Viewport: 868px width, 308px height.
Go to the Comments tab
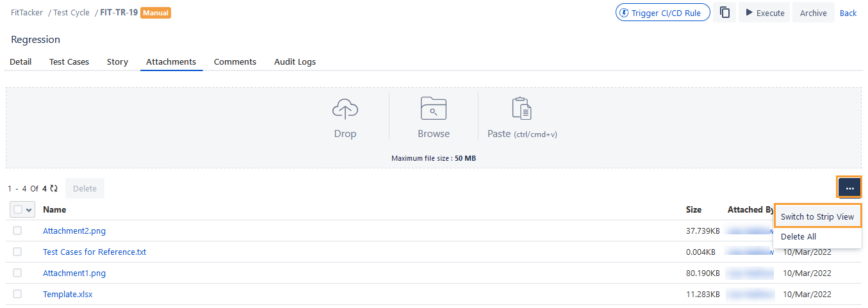pos(235,62)
